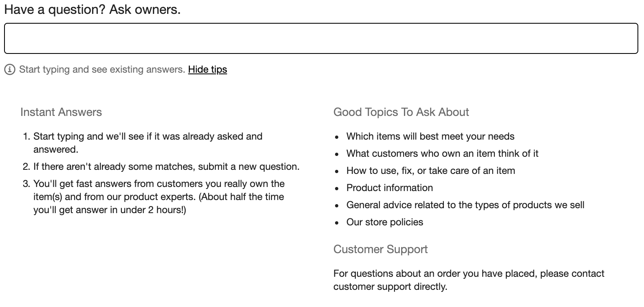Click the 'General advice' products topic

click(465, 205)
